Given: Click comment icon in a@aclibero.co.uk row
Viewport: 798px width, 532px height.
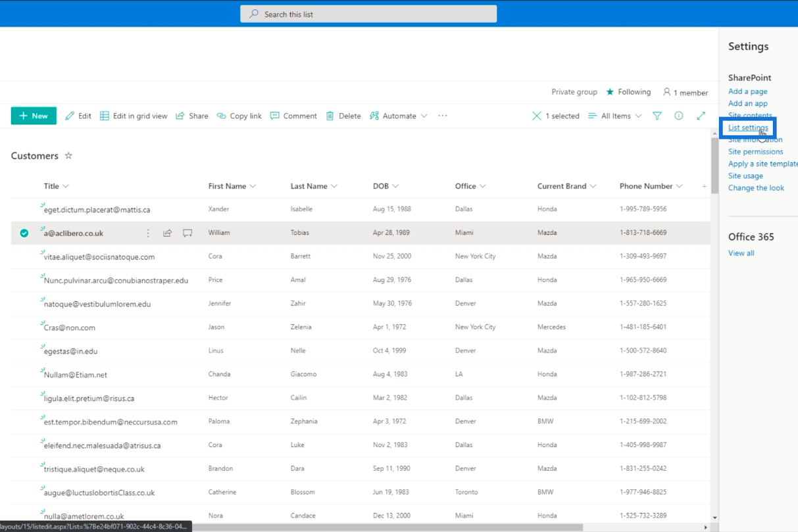Looking at the screenshot, I should coord(187,233).
